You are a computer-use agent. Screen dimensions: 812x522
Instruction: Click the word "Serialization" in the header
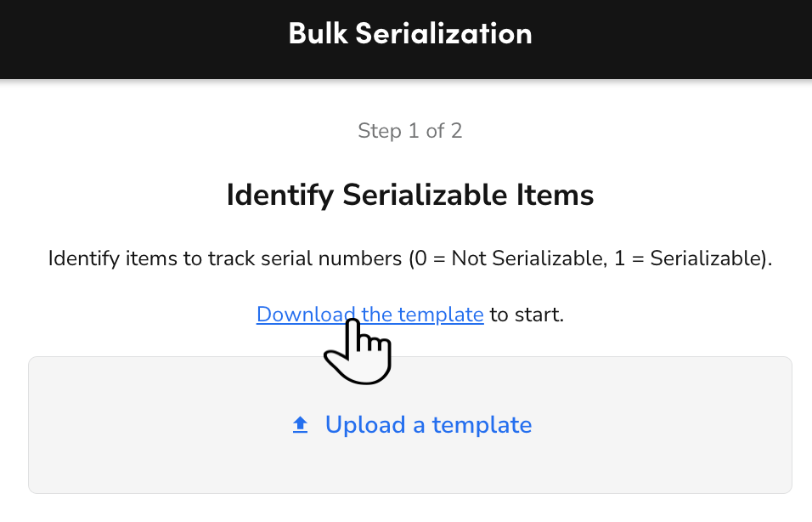pos(443,34)
